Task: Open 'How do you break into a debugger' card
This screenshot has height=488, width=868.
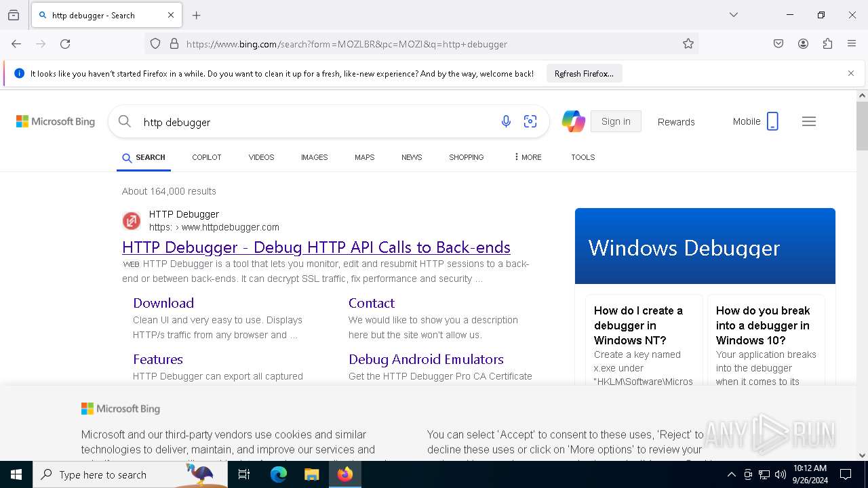Action: [766, 340]
